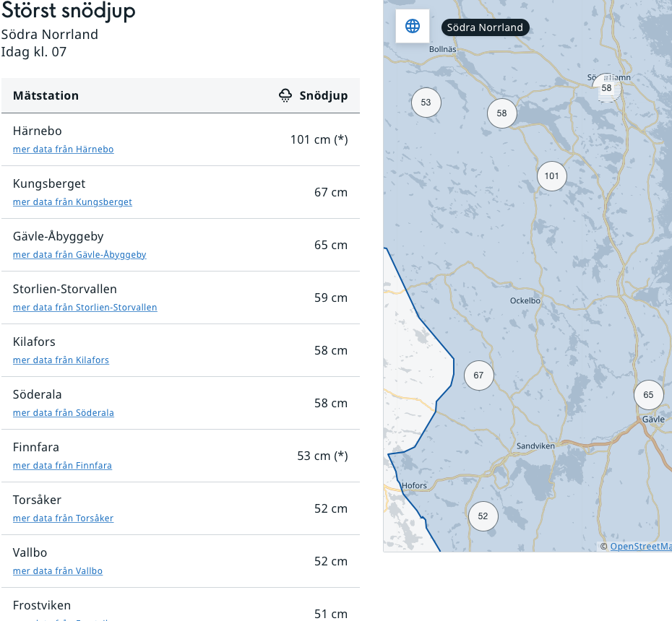Click the 58 marker near Söderhamn
The image size is (672, 621).
click(x=606, y=88)
